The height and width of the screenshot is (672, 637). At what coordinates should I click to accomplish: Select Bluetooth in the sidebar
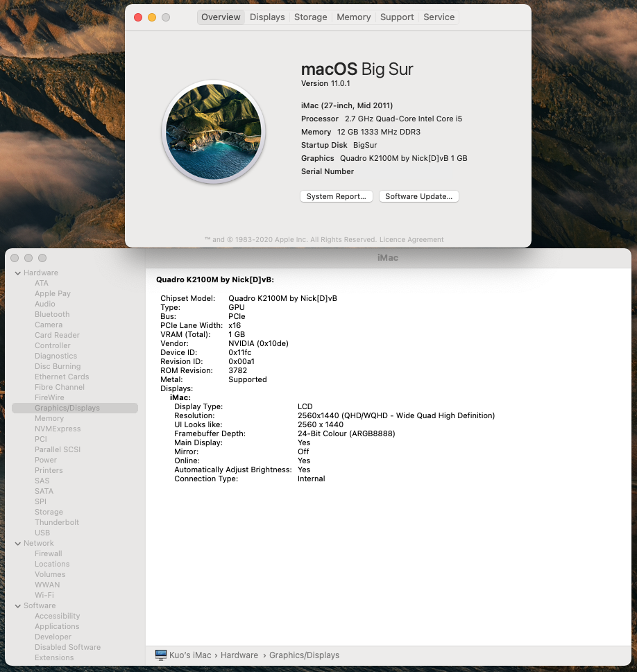(x=52, y=314)
